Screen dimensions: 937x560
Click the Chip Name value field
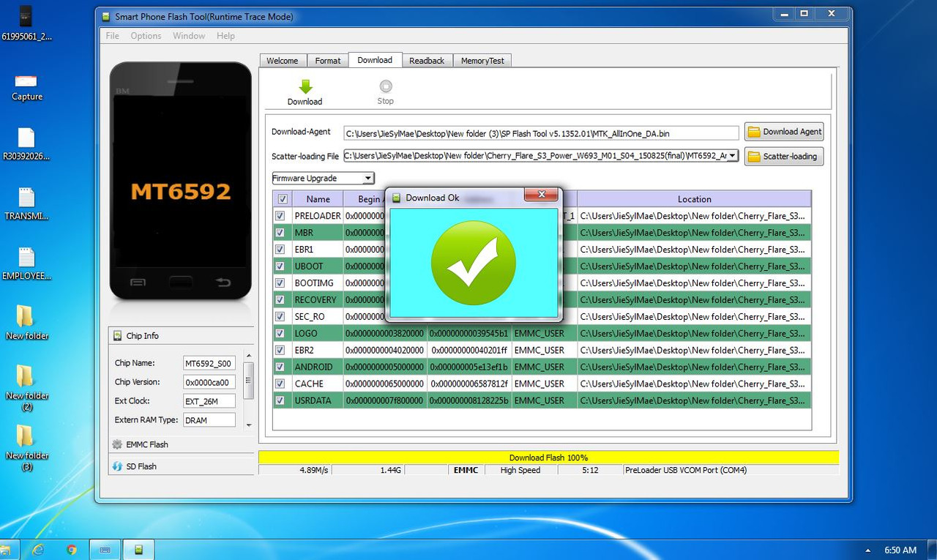pos(209,363)
